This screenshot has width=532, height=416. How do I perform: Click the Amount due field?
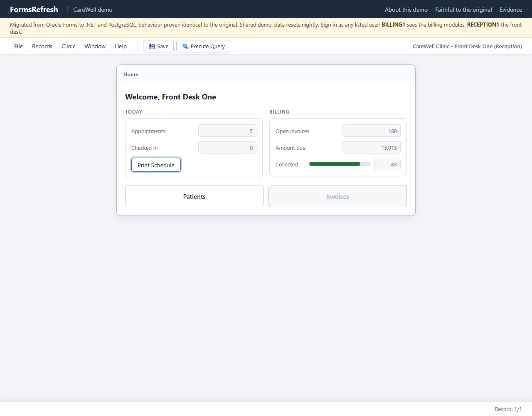point(372,147)
